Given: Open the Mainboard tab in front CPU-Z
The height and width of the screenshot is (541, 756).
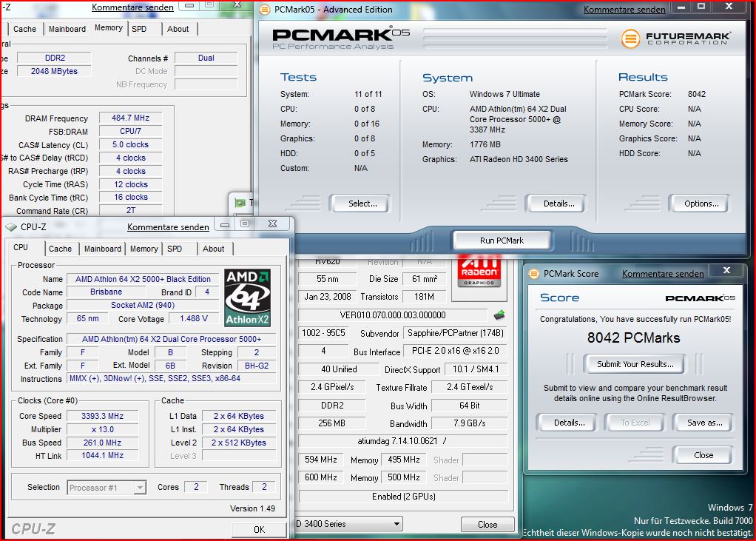Looking at the screenshot, I should tap(103, 249).
